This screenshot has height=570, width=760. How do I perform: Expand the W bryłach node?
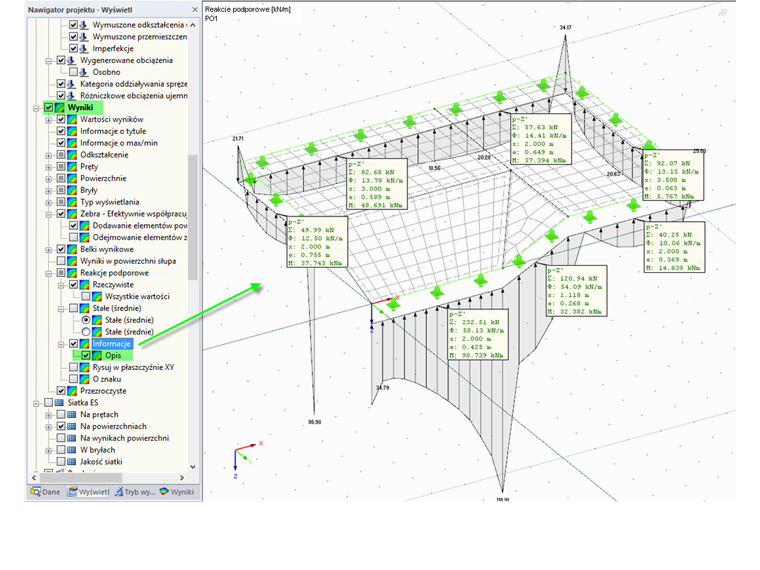point(48,450)
